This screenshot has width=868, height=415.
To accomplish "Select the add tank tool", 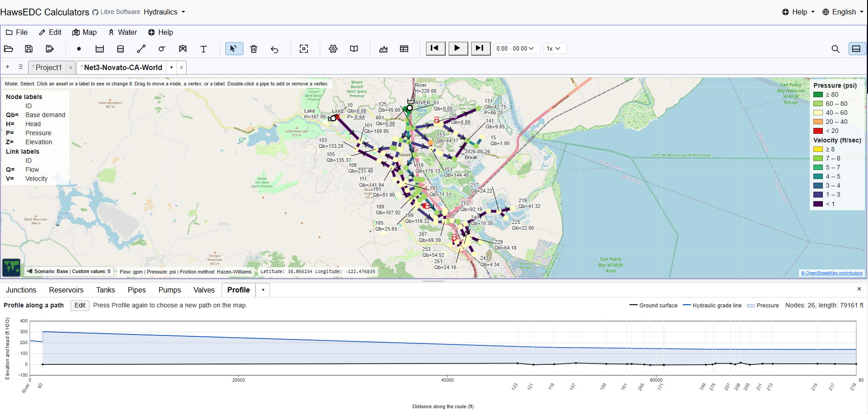I will coord(121,49).
